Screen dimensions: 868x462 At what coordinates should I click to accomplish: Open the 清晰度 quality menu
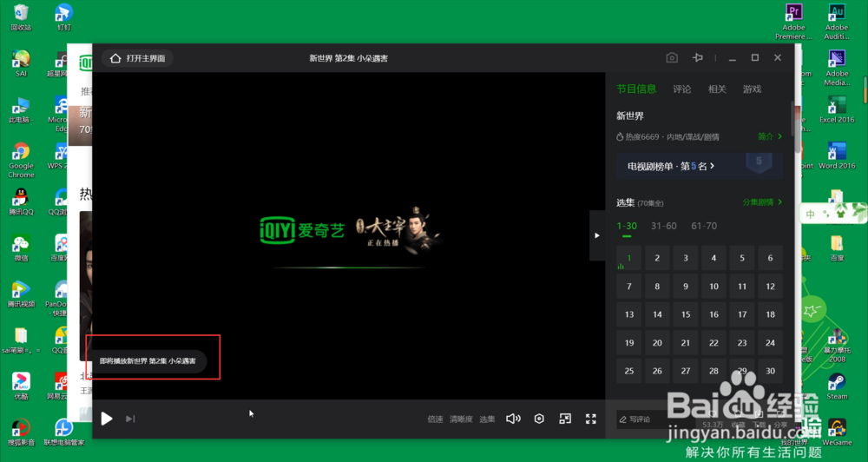click(461, 419)
